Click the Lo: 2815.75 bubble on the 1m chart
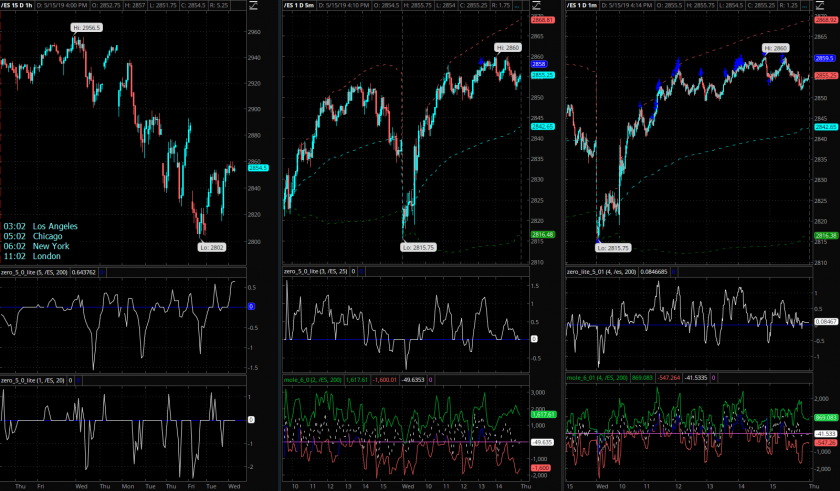The height and width of the screenshot is (491, 840). (x=614, y=247)
